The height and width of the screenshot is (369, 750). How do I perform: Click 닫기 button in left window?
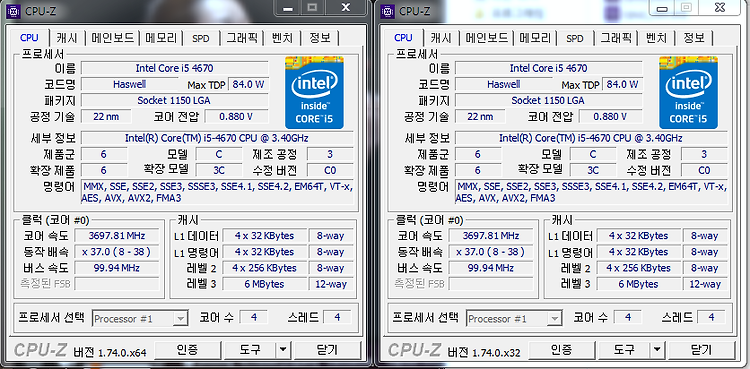[x=327, y=349]
